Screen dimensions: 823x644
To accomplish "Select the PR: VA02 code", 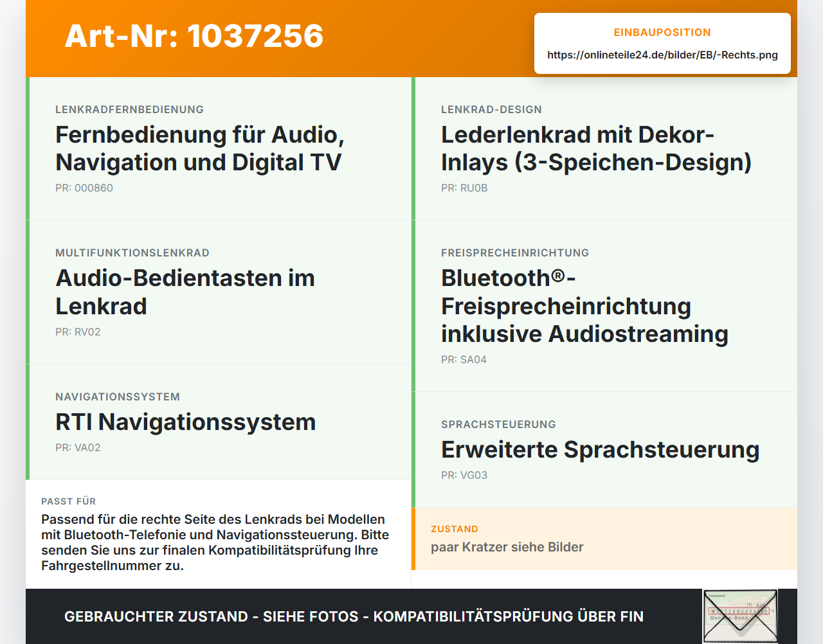I will [78, 448].
